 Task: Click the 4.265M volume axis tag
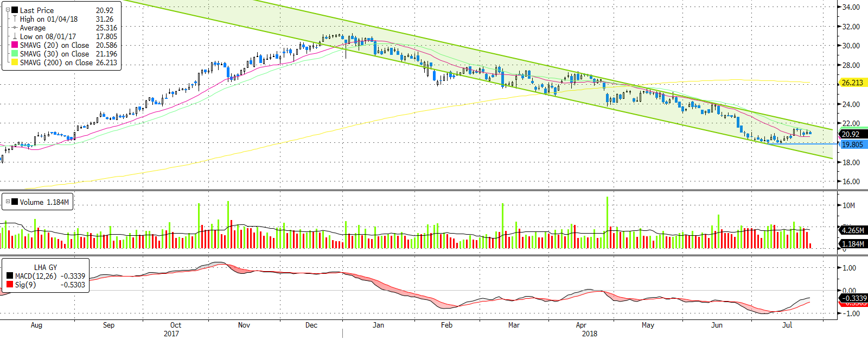tap(853, 230)
